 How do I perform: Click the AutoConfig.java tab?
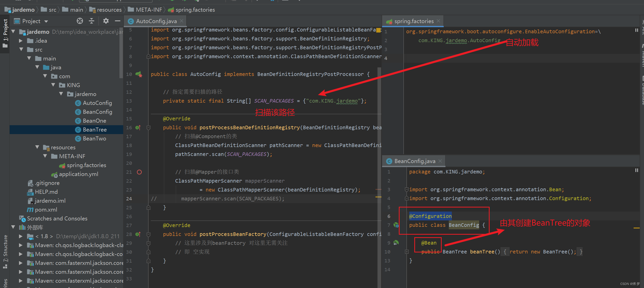[x=156, y=21]
